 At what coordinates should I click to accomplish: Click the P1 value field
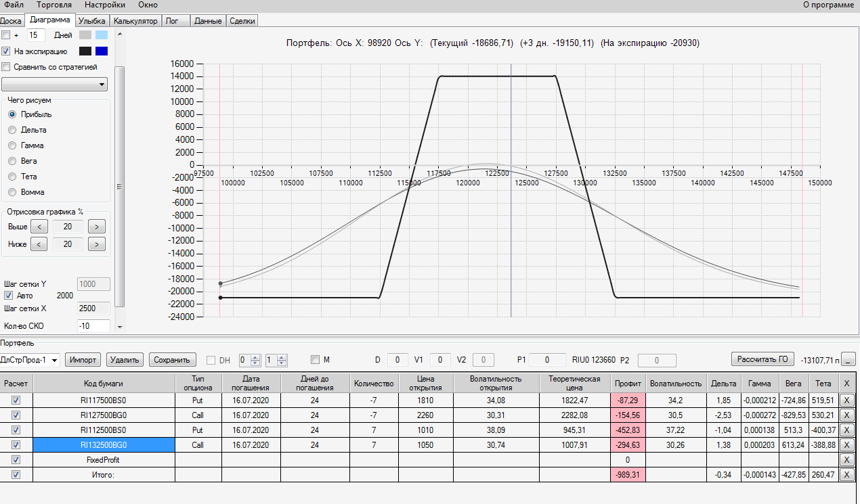548,360
